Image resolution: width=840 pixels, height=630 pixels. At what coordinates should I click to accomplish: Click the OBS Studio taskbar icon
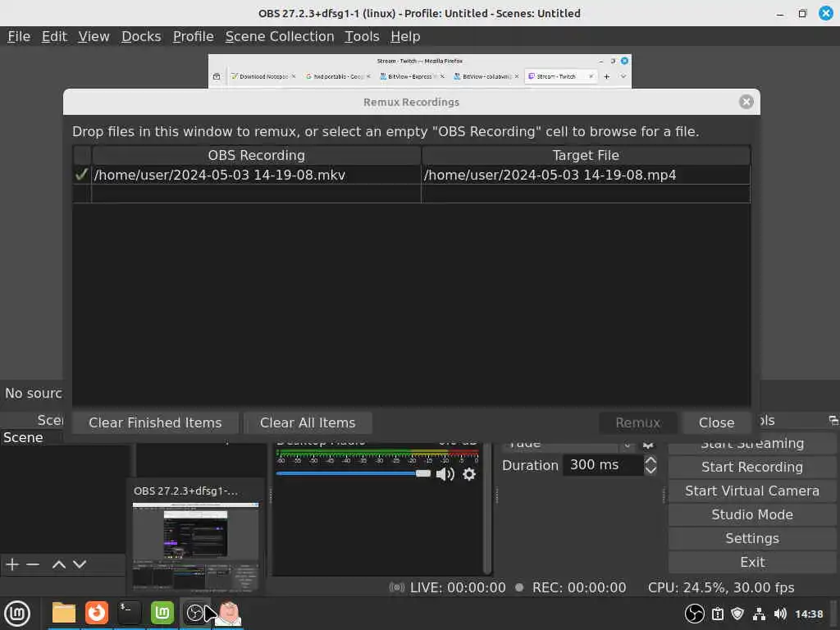pos(195,613)
